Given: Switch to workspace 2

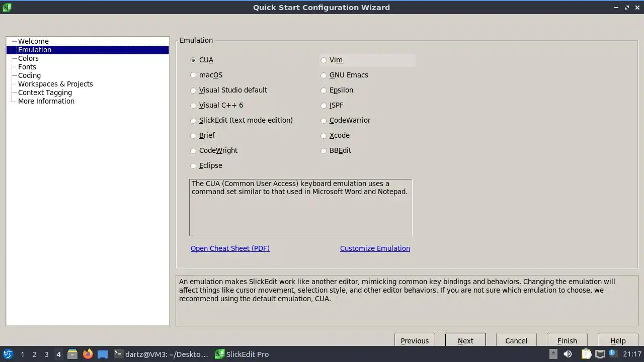Looking at the screenshot, I should [x=34, y=354].
